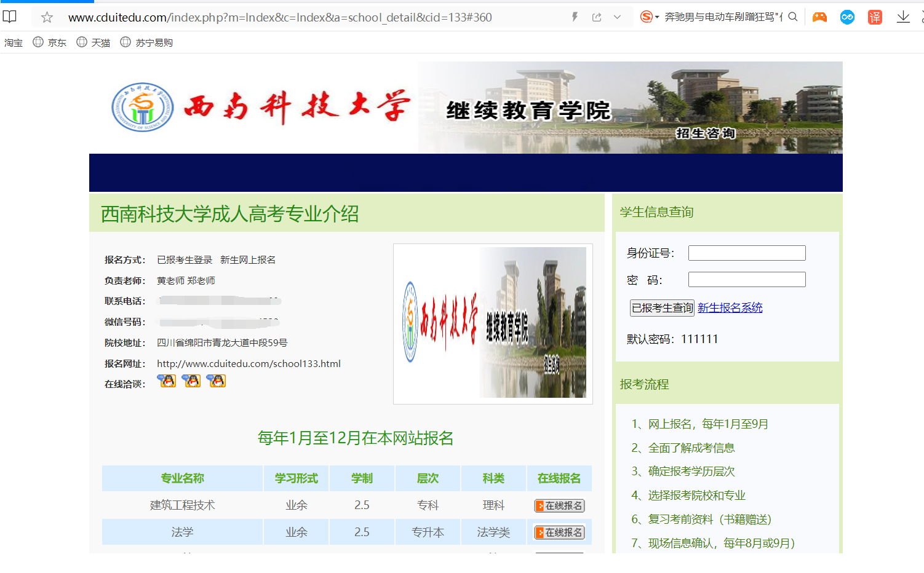Screen dimensions: 924x573
Task: Click the lightning speed mode icon
Action: [575, 17]
